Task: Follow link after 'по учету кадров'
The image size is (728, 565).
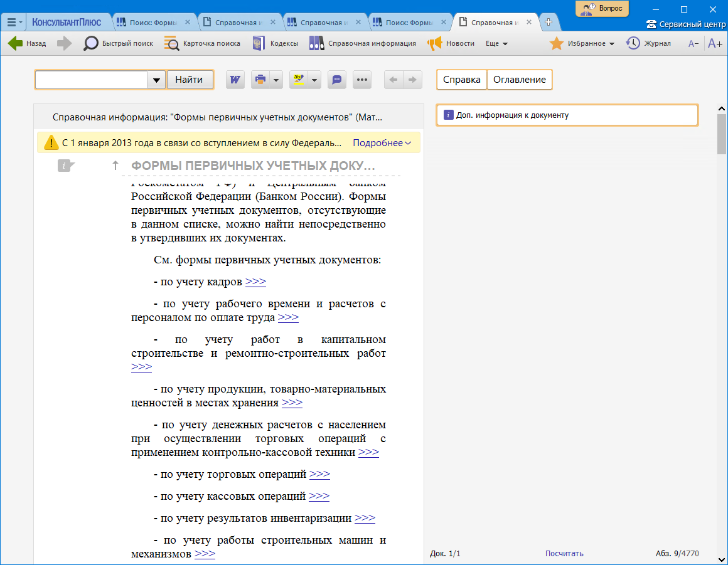Action: tap(255, 282)
